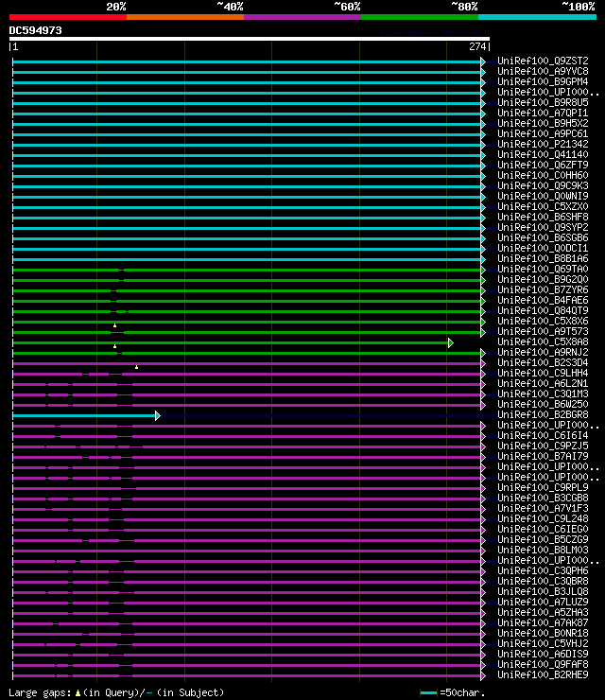Select the UniRef100_C9L248 hit label

point(543,518)
